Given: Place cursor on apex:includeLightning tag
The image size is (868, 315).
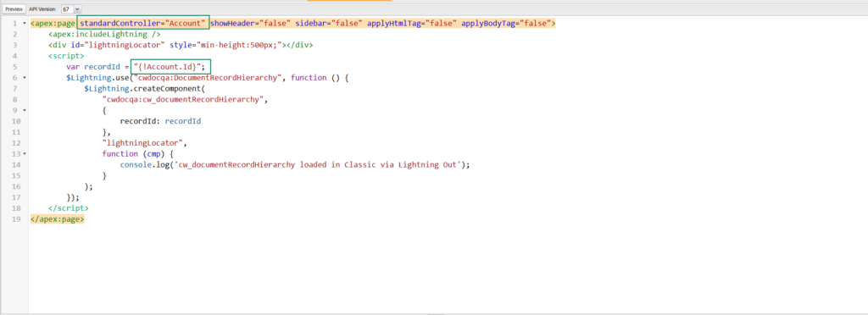Looking at the screenshot, I should (x=104, y=34).
